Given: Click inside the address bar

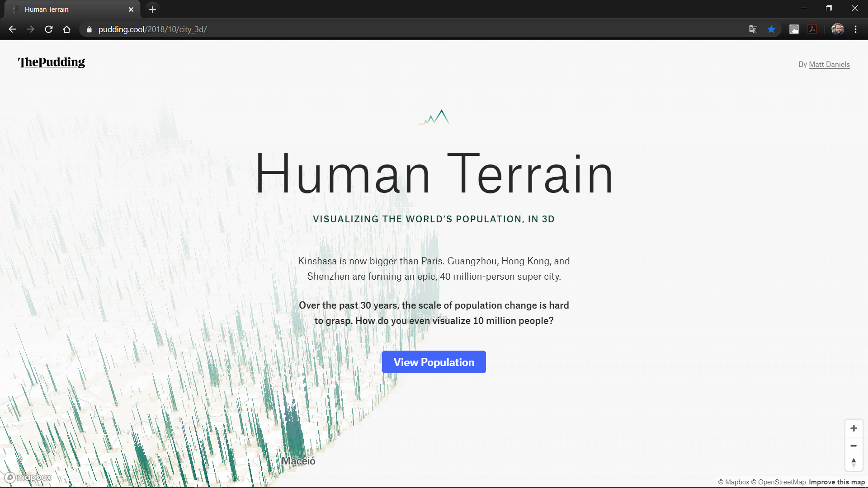Looking at the screenshot, I should (x=226, y=29).
